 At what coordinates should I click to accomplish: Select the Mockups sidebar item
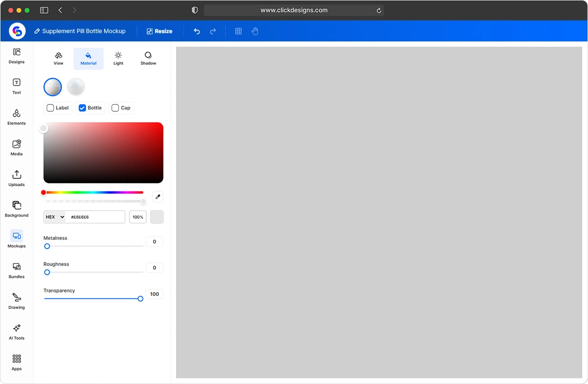[x=16, y=240]
